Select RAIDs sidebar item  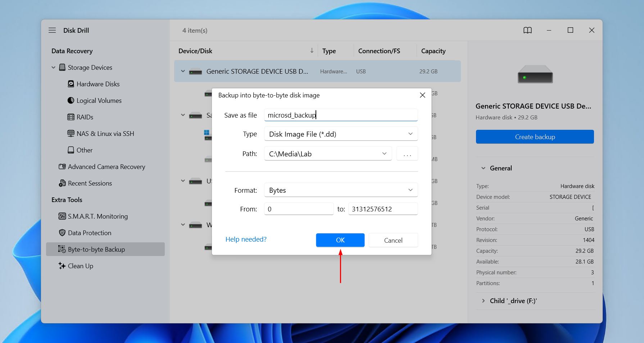85,117
